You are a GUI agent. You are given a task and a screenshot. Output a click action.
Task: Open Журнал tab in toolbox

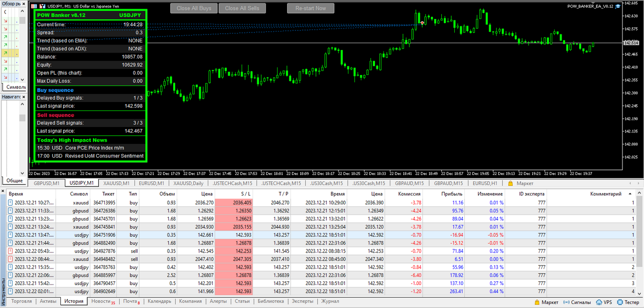point(330,301)
